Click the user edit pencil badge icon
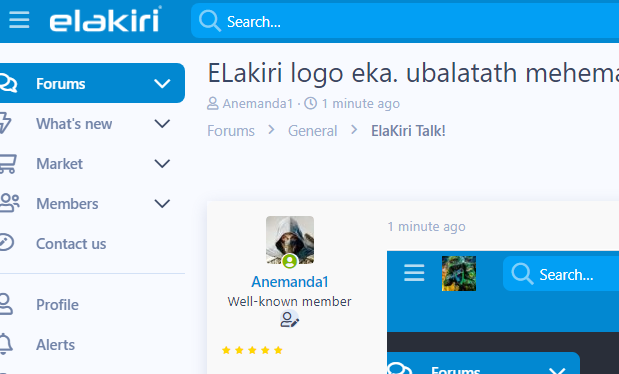The image size is (619, 374). point(290,319)
